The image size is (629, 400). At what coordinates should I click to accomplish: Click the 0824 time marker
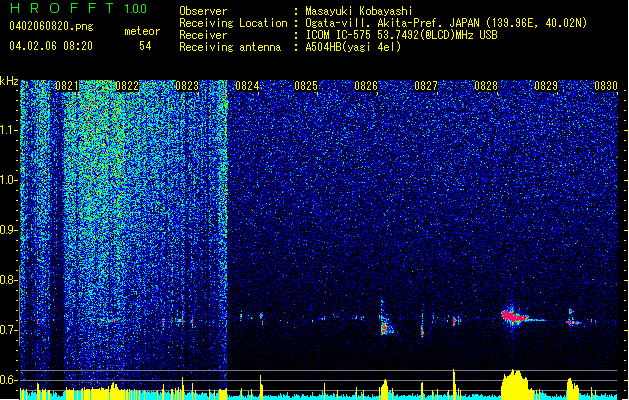247,86
